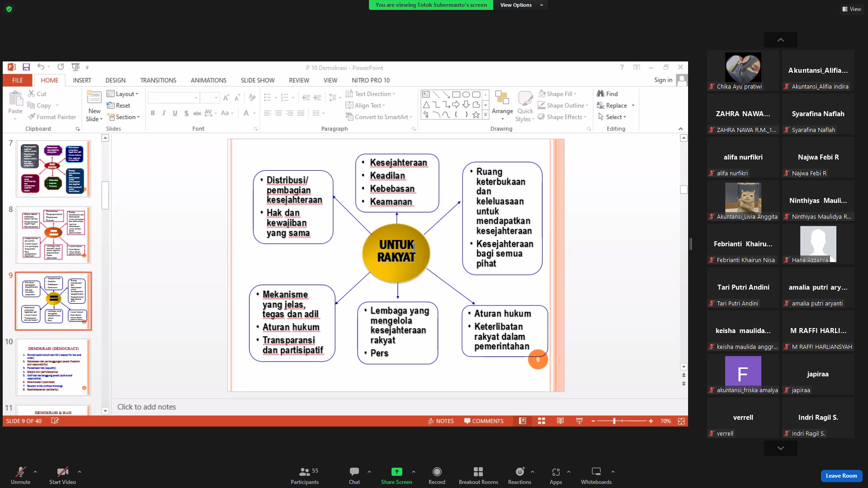
Task: Open the Arrange tool
Action: tap(502, 105)
